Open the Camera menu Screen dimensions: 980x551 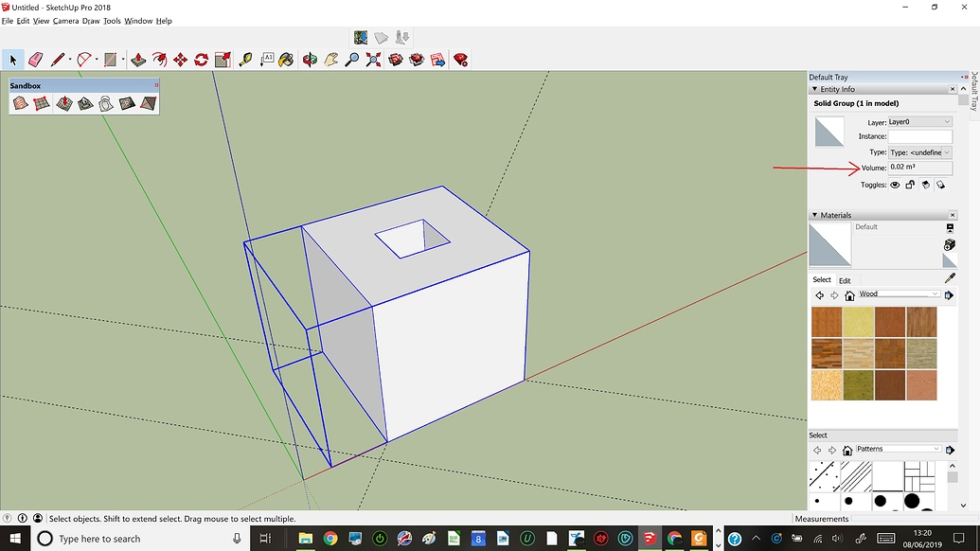[65, 21]
